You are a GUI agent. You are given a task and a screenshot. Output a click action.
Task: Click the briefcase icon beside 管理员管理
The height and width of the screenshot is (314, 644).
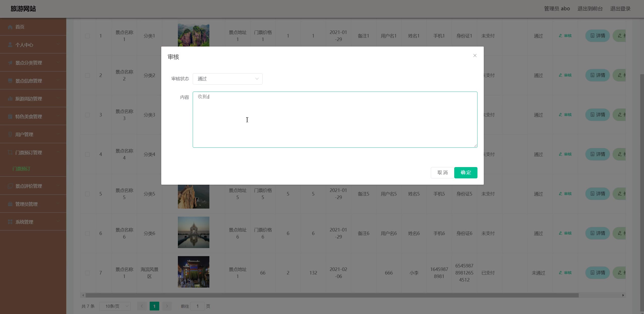point(10,204)
